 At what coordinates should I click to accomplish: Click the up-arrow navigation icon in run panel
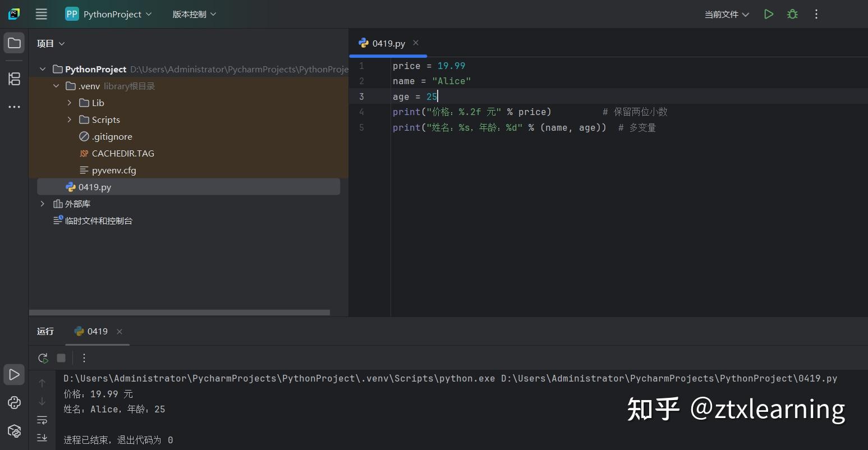pyautogui.click(x=42, y=383)
